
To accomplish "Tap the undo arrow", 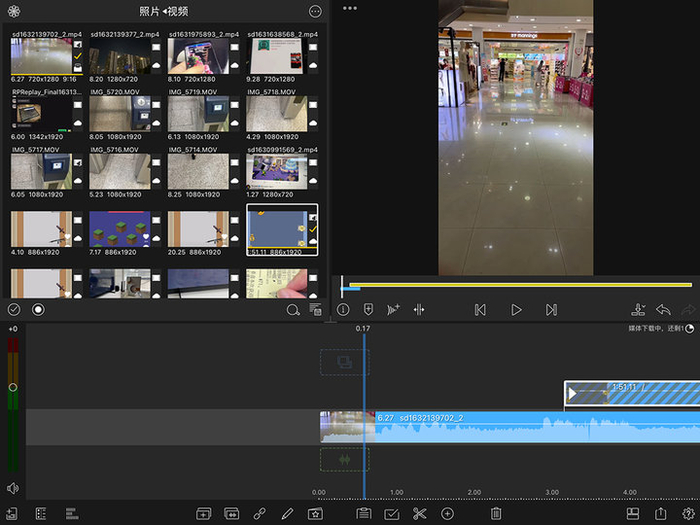I will pyautogui.click(x=662, y=310).
